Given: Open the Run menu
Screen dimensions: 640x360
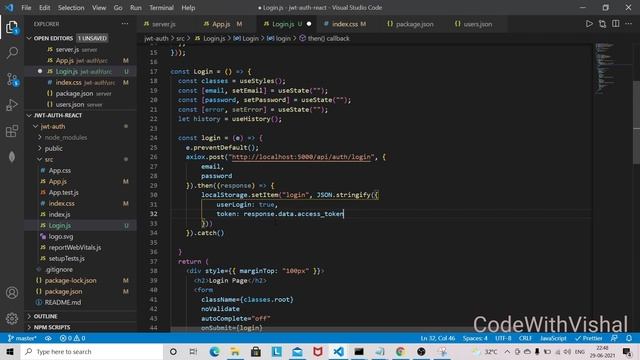Looking at the screenshot, I should (x=136, y=8).
